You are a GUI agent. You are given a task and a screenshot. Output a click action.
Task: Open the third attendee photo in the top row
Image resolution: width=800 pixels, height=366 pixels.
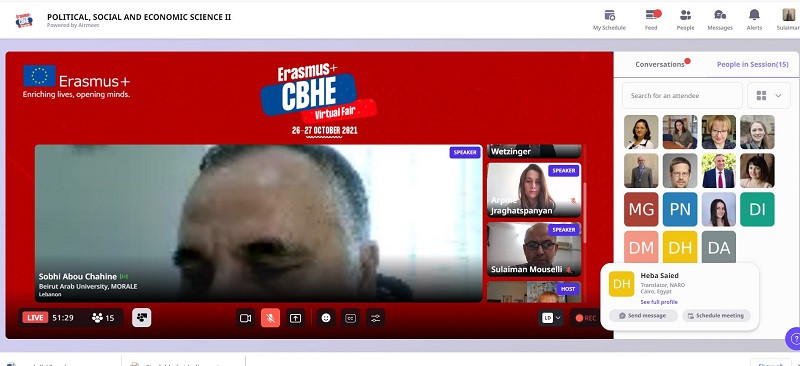pos(719,132)
